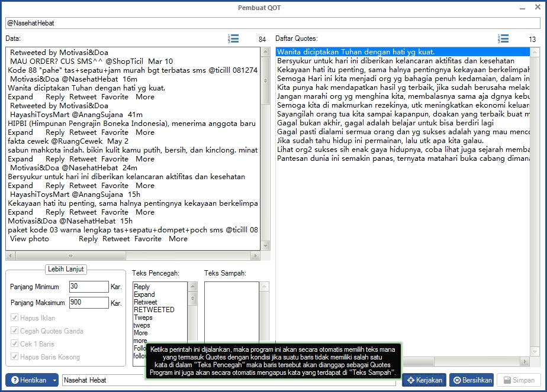Select the quote 'Semoga kita di makmurkan rezekinya'
Image resolution: width=547 pixels, height=392 pixels.
click(x=403, y=105)
